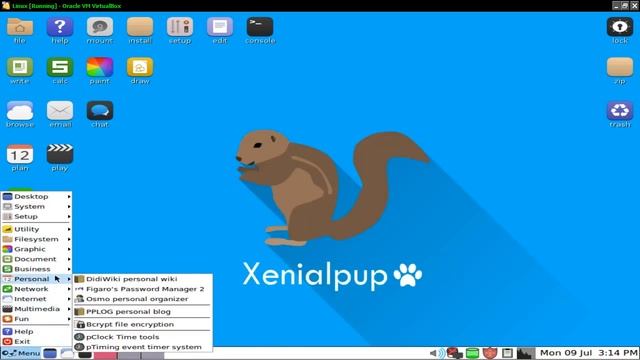
Task: Click the clipboard tray icon
Action: [x=507, y=353]
